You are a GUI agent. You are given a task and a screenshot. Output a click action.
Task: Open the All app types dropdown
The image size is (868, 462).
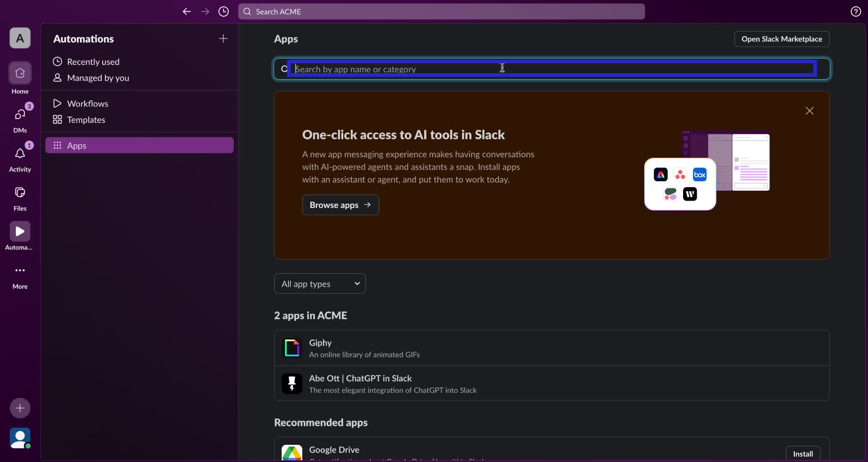[319, 283]
